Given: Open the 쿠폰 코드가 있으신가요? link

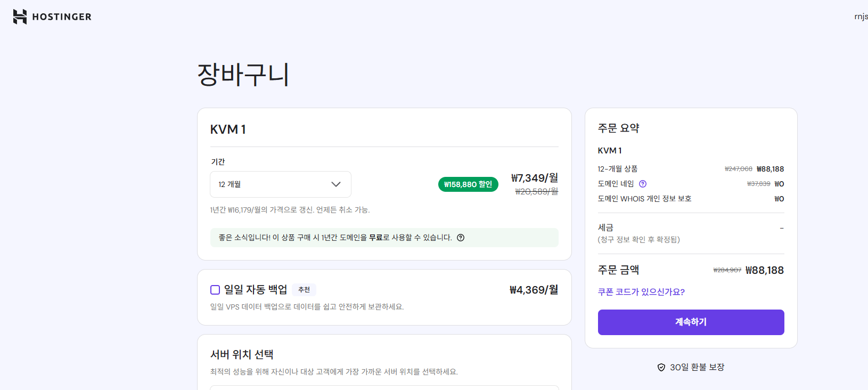Looking at the screenshot, I should pos(641,292).
